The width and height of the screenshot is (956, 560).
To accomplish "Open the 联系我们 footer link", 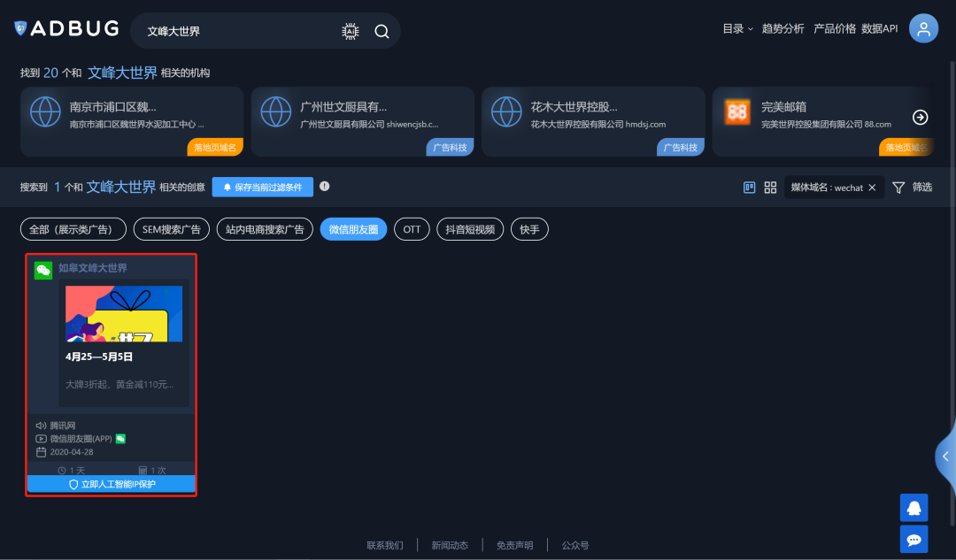I will 385,545.
